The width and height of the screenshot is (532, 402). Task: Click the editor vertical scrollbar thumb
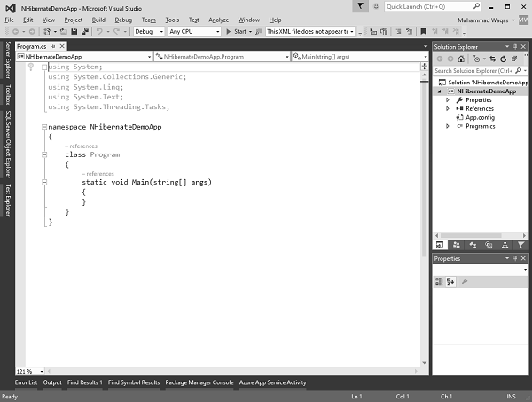[424, 169]
